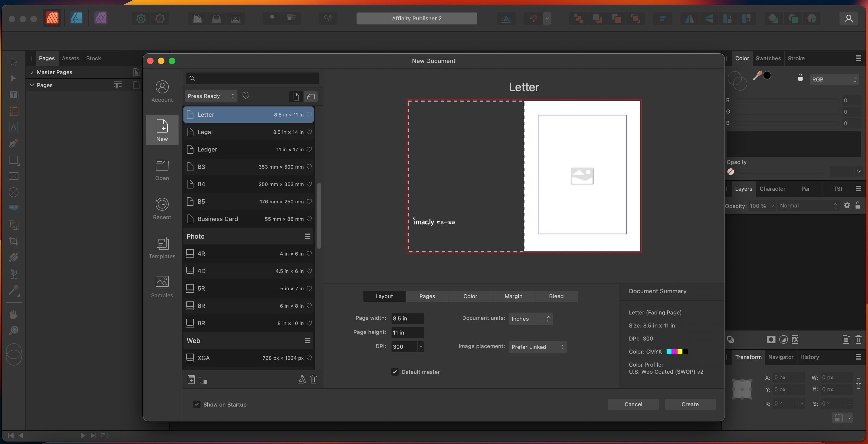Screen dimensions: 868x444
Task: Favorite the Legal preset heart
Action: [x=309, y=132]
